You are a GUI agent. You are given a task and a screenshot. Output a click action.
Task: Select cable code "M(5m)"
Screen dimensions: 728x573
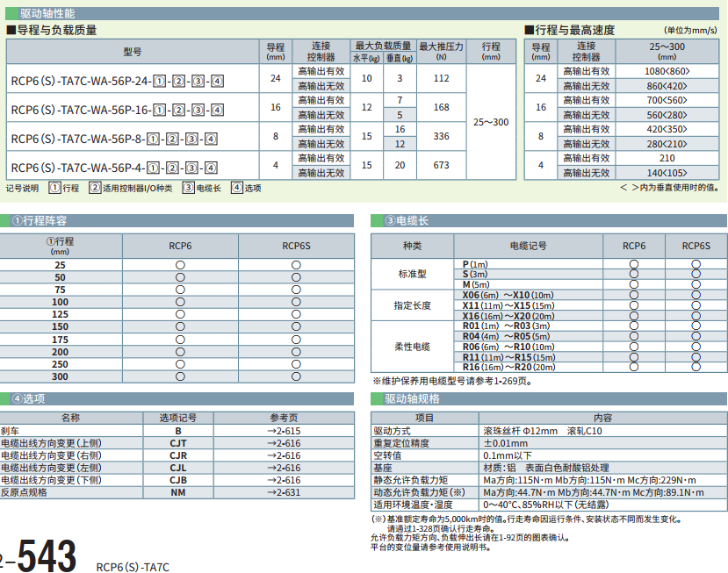tap(476, 284)
